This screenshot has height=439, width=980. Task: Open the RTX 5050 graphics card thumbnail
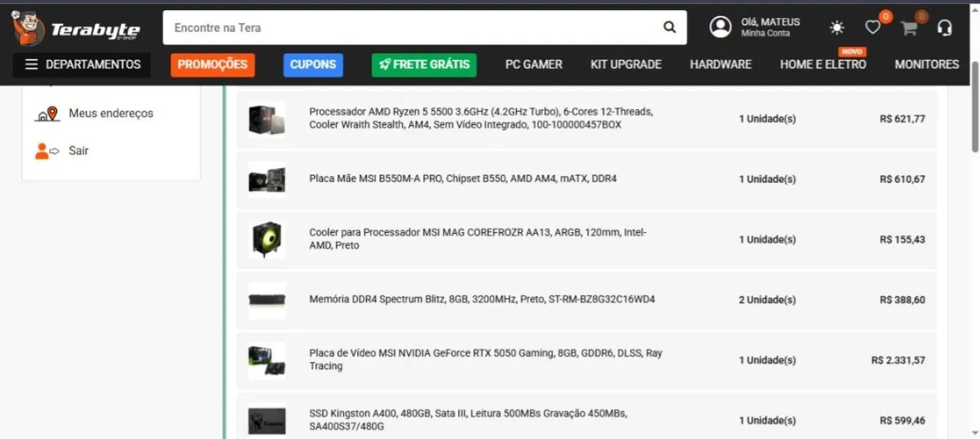tap(266, 360)
